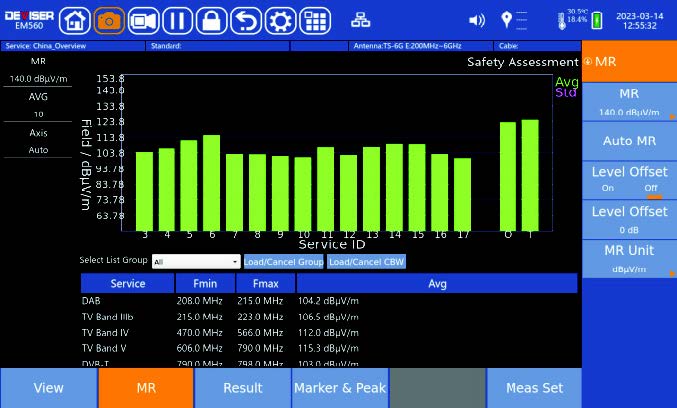
Task: Pause measurement using the pause icon
Action: click(176, 20)
